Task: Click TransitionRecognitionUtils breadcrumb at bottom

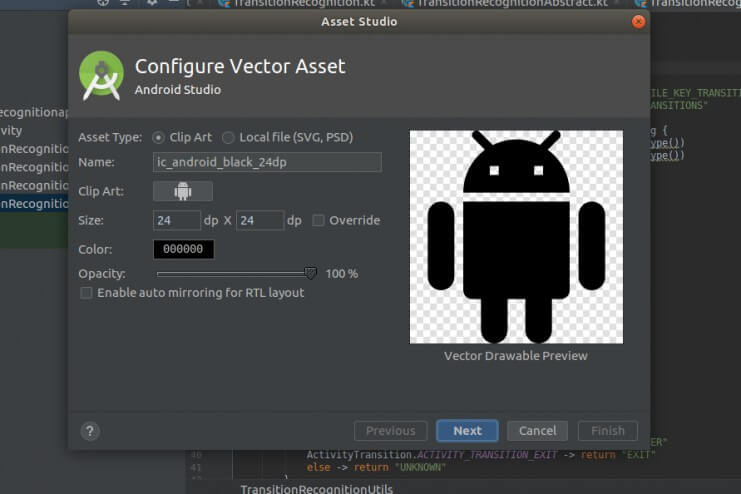Action: (317, 489)
